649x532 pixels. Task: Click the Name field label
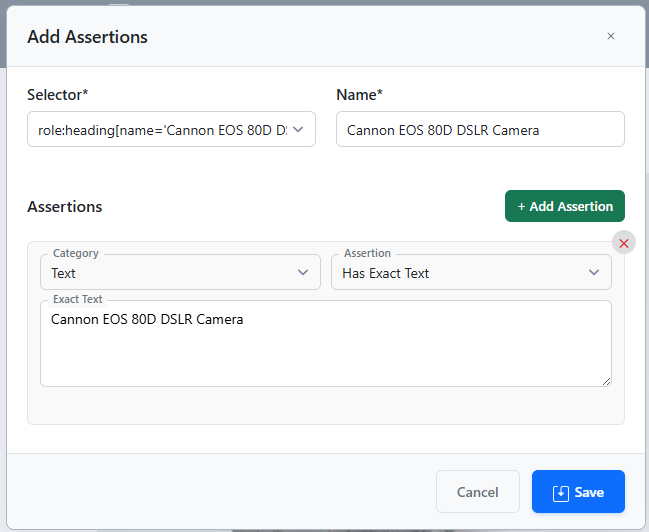click(360, 94)
